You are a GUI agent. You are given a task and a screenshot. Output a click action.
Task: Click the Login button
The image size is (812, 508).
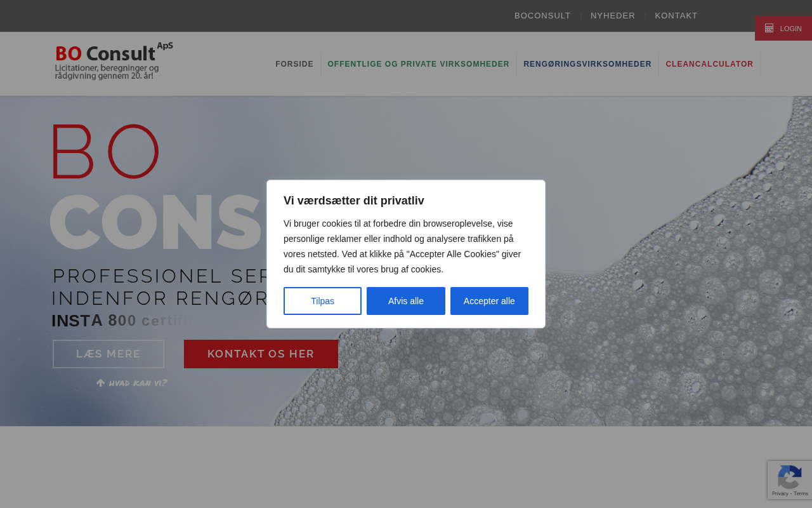(x=783, y=29)
